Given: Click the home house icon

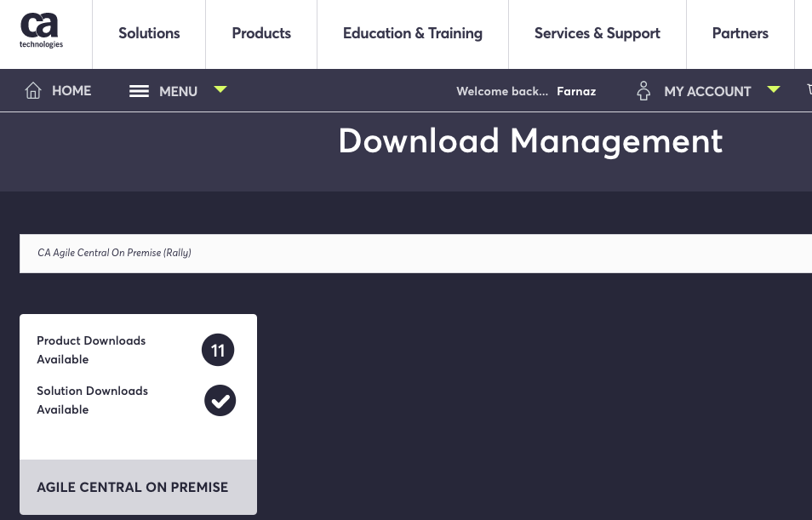Looking at the screenshot, I should (33, 90).
